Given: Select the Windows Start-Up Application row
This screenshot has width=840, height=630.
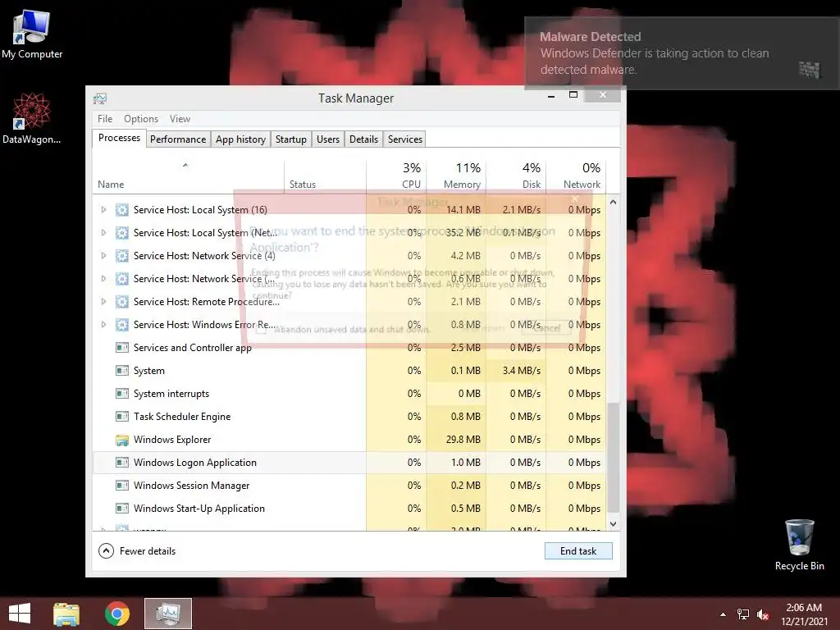Looking at the screenshot, I should pyautogui.click(x=349, y=509).
